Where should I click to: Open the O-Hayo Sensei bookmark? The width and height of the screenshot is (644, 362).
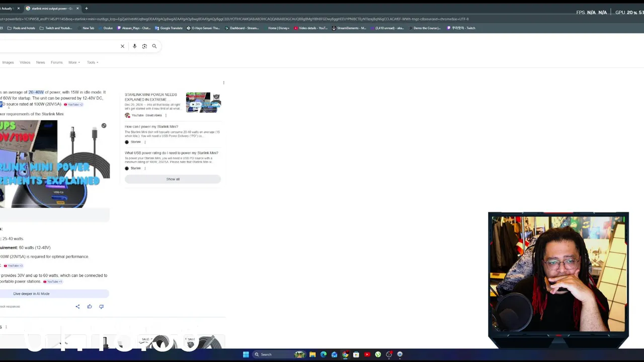pyautogui.click(x=203, y=28)
